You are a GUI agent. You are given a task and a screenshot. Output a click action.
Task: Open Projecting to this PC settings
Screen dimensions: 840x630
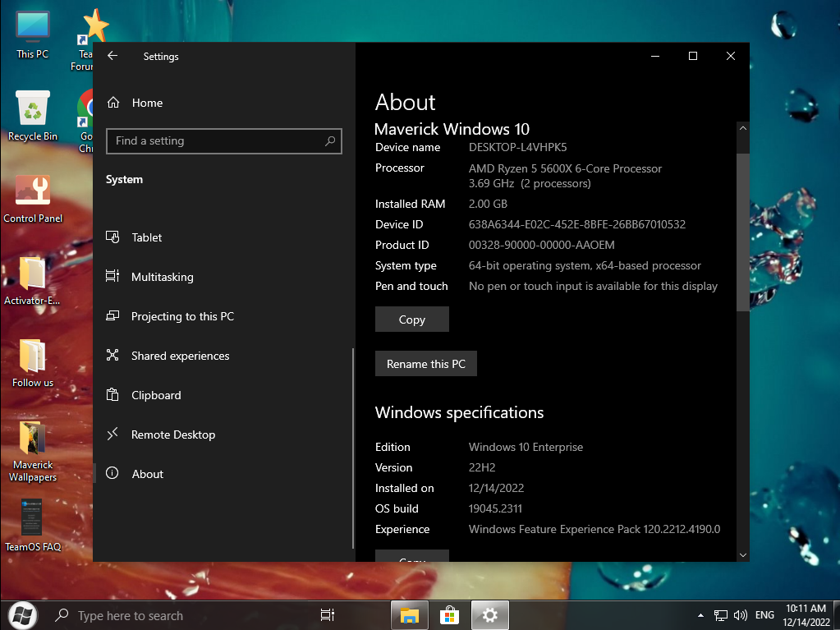(181, 316)
